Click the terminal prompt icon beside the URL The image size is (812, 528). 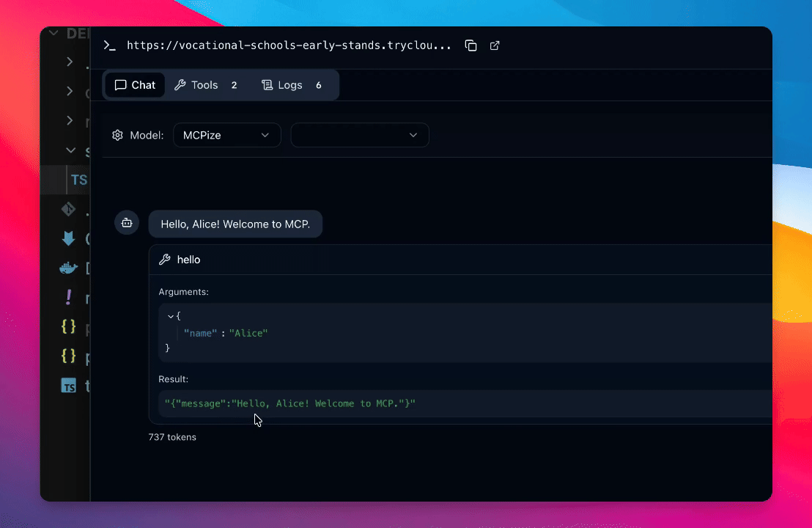(109, 45)
